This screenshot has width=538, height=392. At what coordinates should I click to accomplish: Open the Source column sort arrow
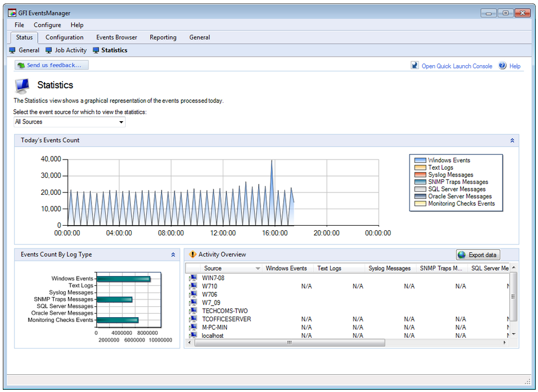pos(258,269)
